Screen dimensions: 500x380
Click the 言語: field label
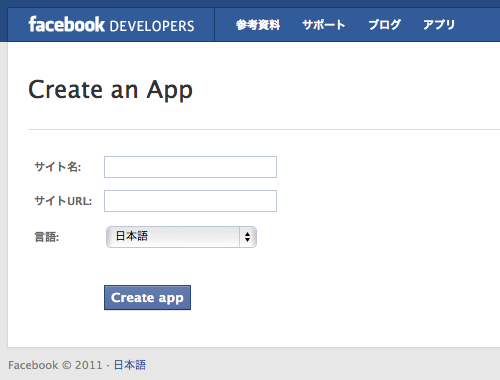47,237
